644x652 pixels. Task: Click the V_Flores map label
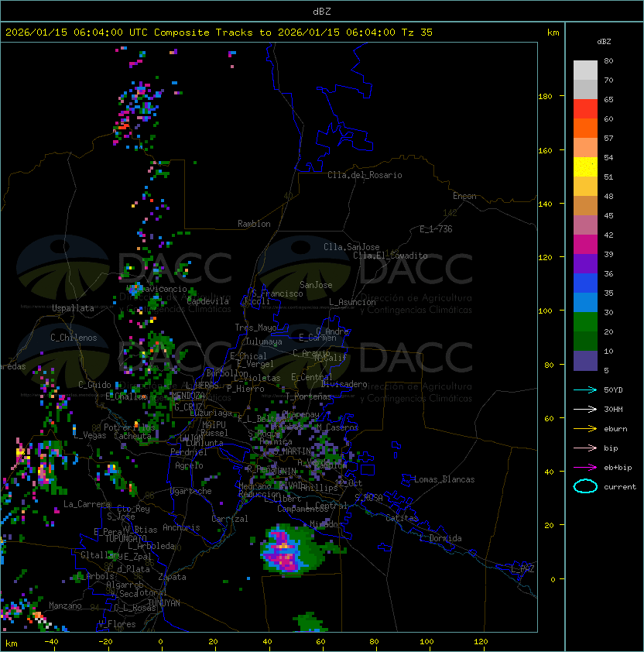(x=117, y=624)
